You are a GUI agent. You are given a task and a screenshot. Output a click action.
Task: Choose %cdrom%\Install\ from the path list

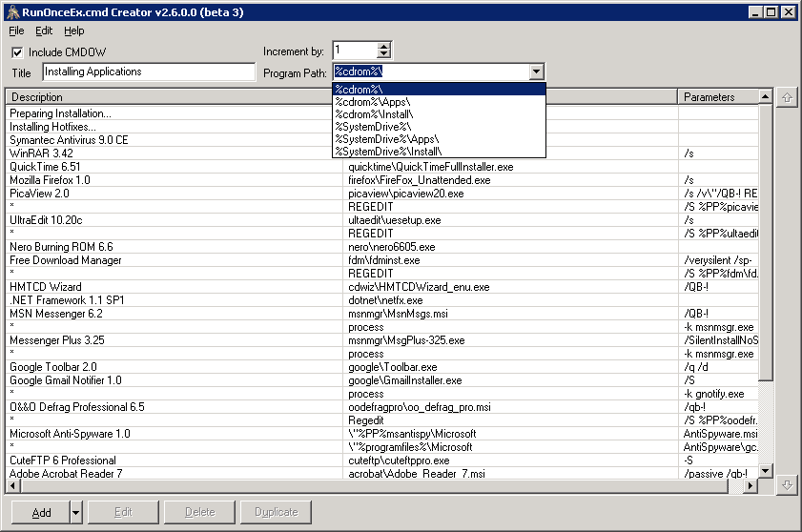point(439,114)
